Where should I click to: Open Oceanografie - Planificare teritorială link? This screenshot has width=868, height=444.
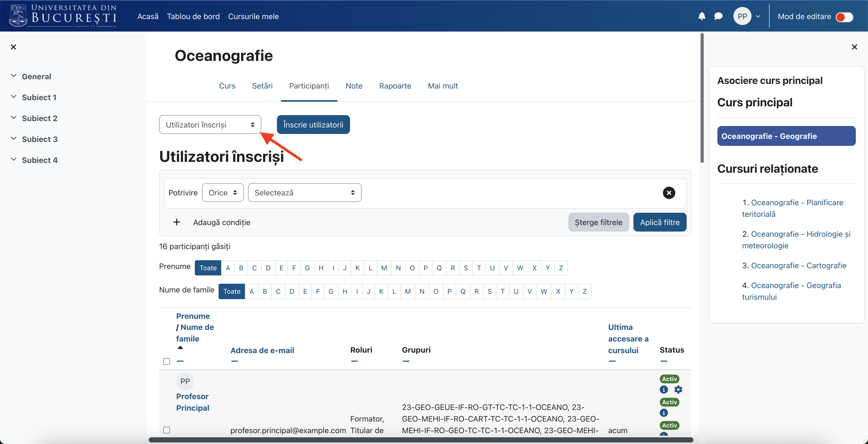coord(793,208)
